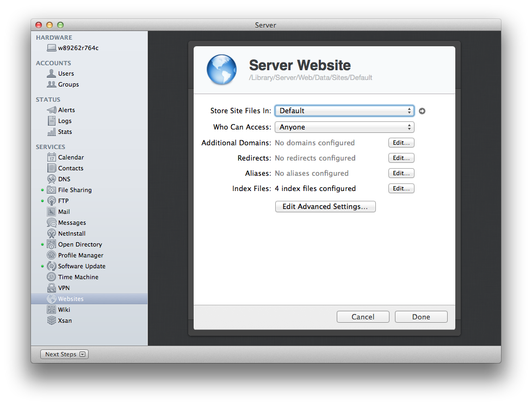Click the '4 index files configured' text
The width and height of the screenshot is (532, 406).
click(315, 189)
